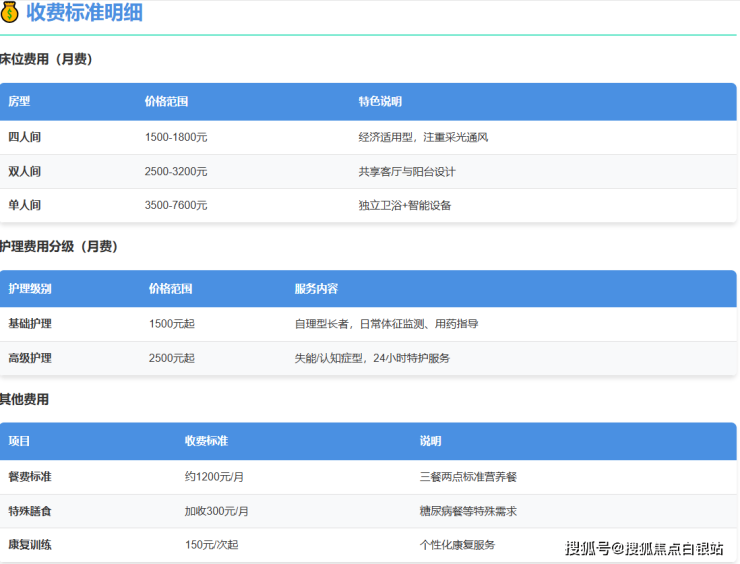Click the 搜狐号@搜狐焦点白银站 watermark link
The width and height of the screenshot is (740, 564).
644,548
